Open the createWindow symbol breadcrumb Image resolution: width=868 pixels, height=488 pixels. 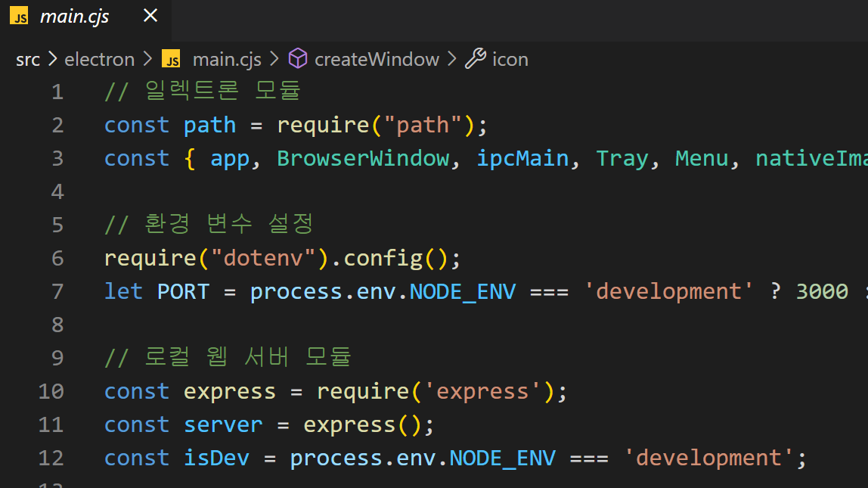click(376, 60)
